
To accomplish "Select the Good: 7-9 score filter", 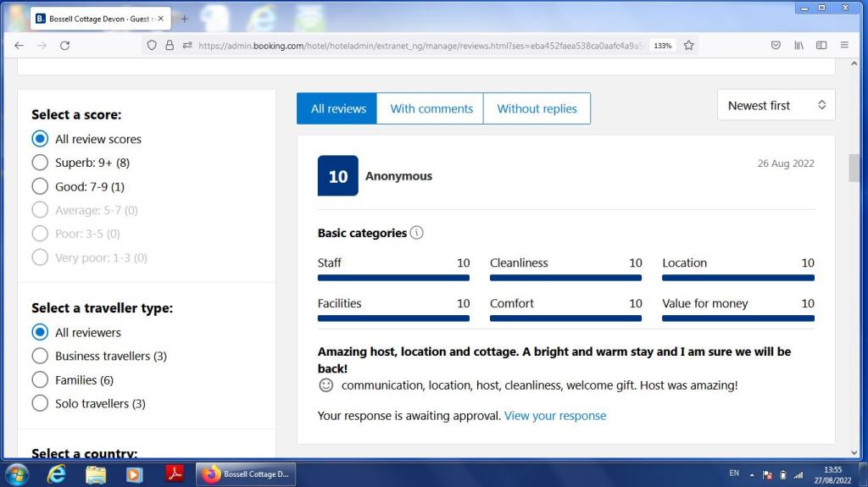I will click(40, 186).
